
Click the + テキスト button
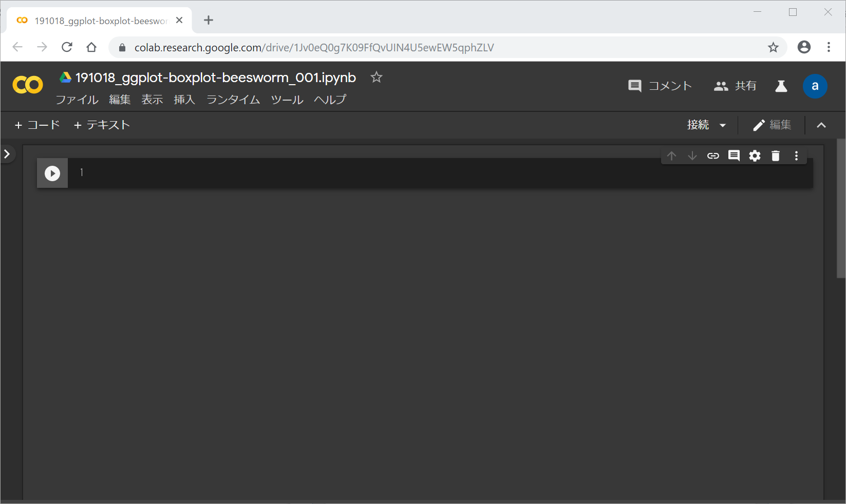(102, 125)
